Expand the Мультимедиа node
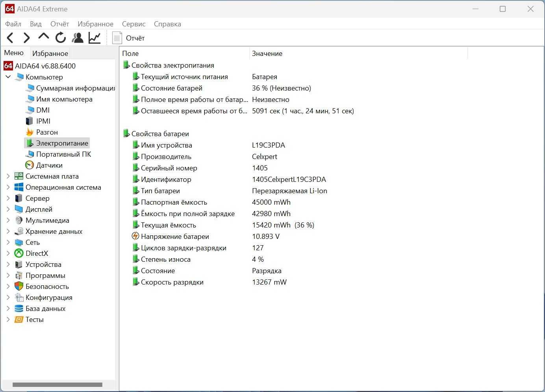 pos(8,220)
